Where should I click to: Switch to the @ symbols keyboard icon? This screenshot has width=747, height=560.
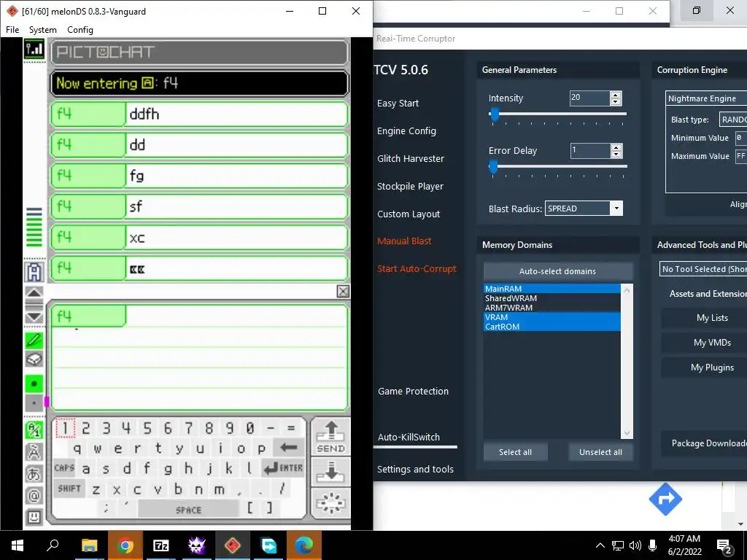(34, 496)
